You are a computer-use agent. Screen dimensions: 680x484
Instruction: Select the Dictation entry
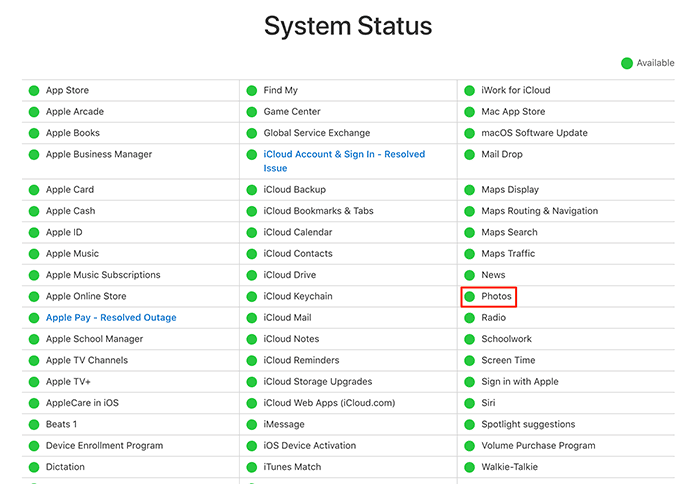[65, 467]
